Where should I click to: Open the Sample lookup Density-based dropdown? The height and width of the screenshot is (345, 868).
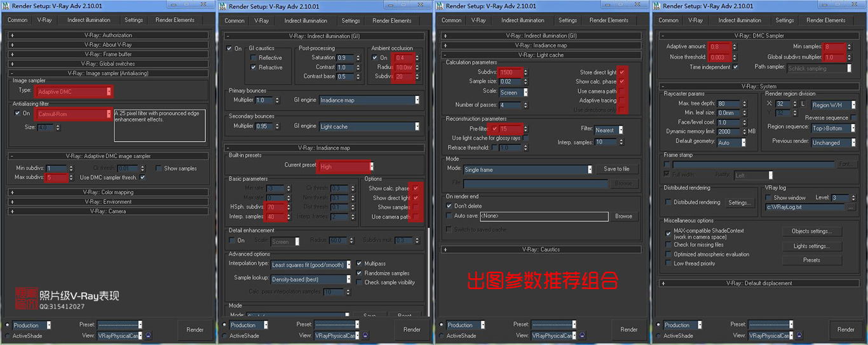[311, 279]
